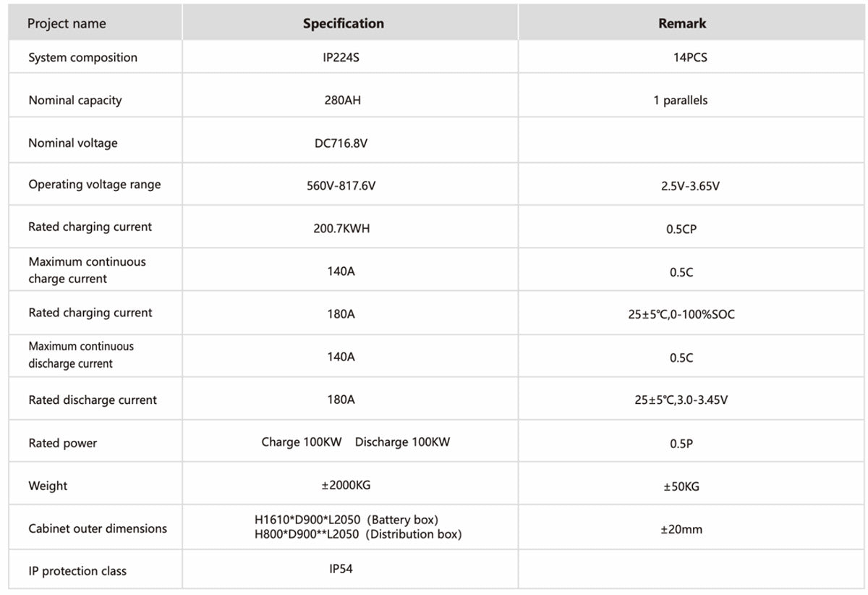Click the "Specification" column header
The width and height of the screenshot is (868, 595).
coord(343,24)
